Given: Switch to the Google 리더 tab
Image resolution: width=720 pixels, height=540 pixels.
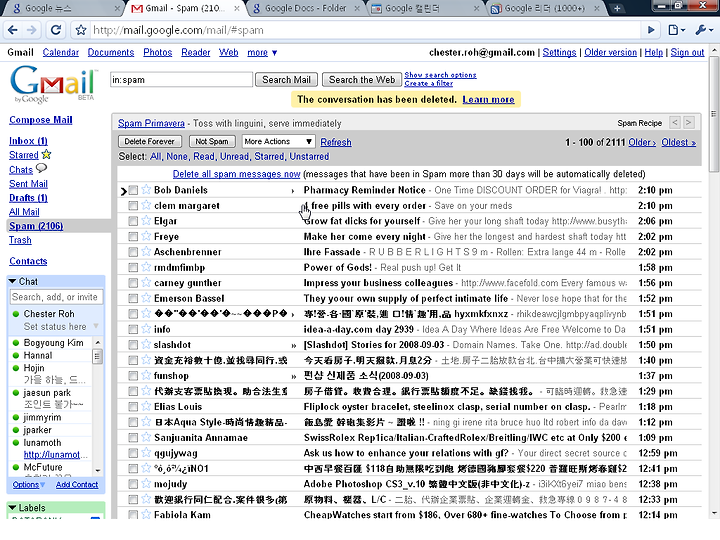Looking at the screenshot, I should tap(544, 8).
